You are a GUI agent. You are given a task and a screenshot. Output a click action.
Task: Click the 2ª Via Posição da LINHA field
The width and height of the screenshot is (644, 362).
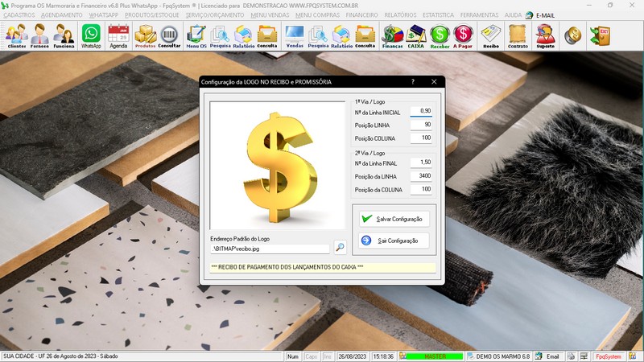(421, 175)
